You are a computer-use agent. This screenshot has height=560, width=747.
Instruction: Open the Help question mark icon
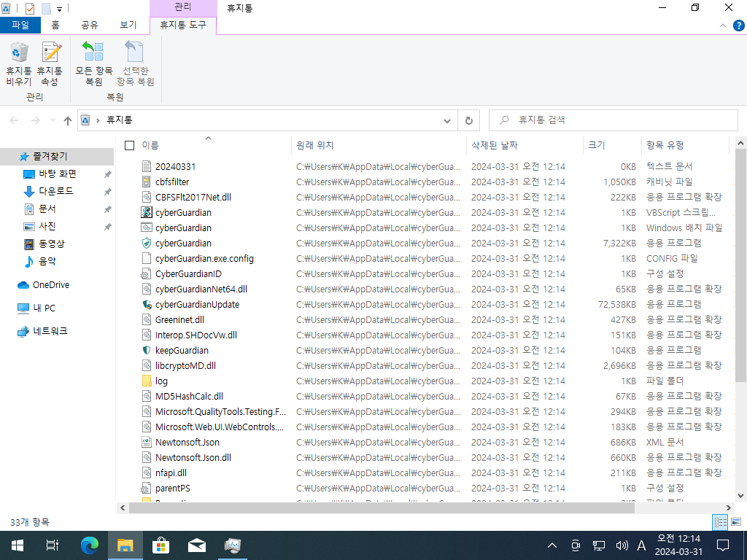pyautogui.click(x=738, y=26)
